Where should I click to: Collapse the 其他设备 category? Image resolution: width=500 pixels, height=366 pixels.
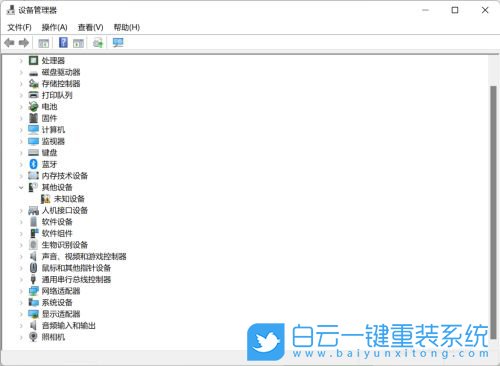coord(21,187)
